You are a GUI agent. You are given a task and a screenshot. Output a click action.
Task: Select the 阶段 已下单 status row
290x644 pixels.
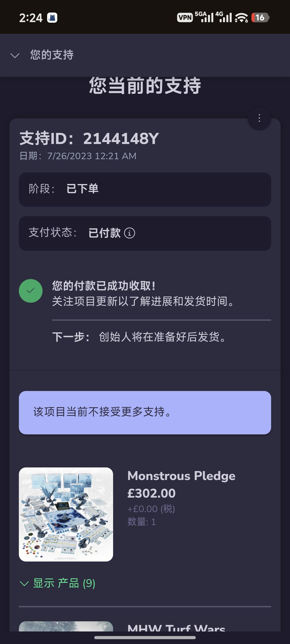click(145, 189)
